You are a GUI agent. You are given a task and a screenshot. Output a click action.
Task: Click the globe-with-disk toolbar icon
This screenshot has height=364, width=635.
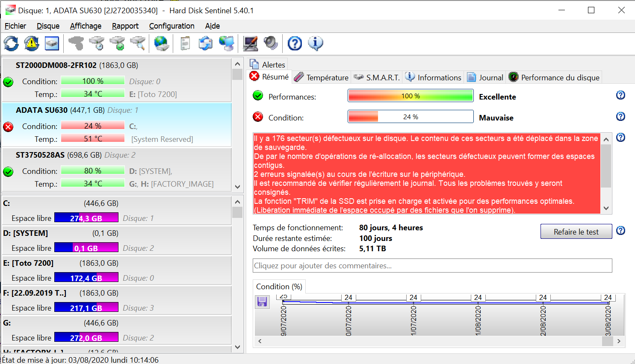tap(162, 43)
